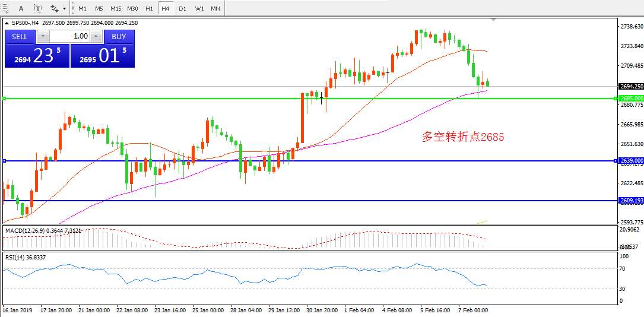The height and width of the screenshot is (317, 644).
Task: Click the blue 2639.000 price label
Action: pyautogui.click(x=631, y=161)
